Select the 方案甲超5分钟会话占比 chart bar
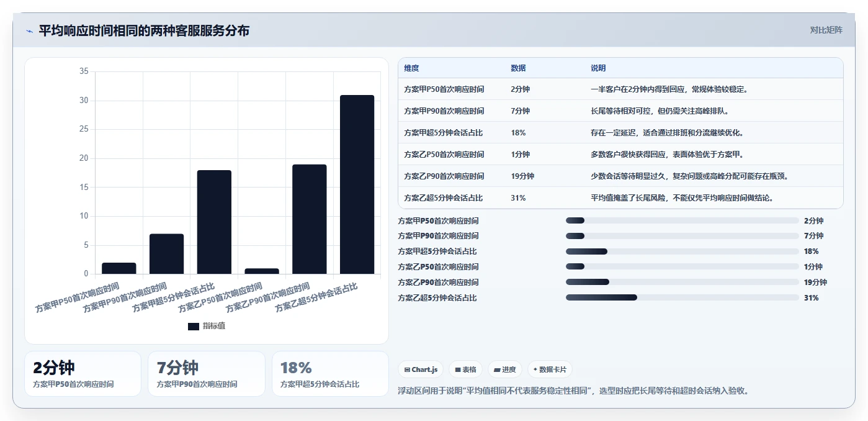Image resolution: width=868 pixels, height=421 pixels. coord(214,222)
